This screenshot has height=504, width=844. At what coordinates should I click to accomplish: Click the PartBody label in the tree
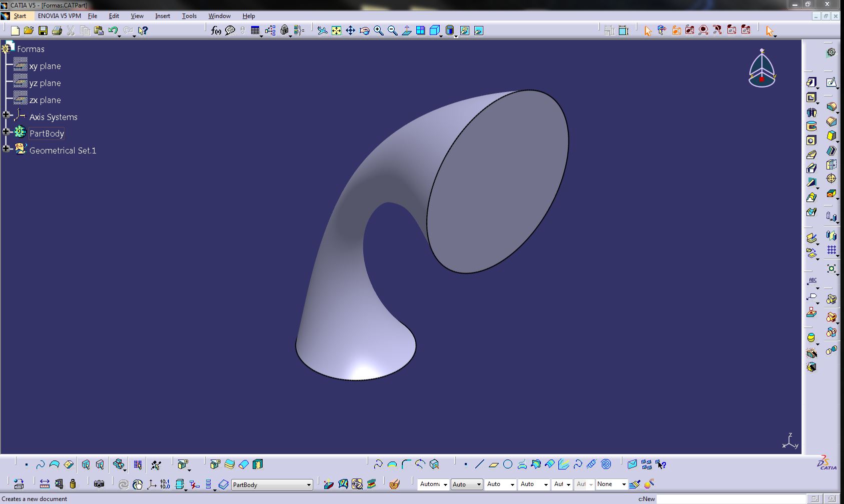[47, 133]
